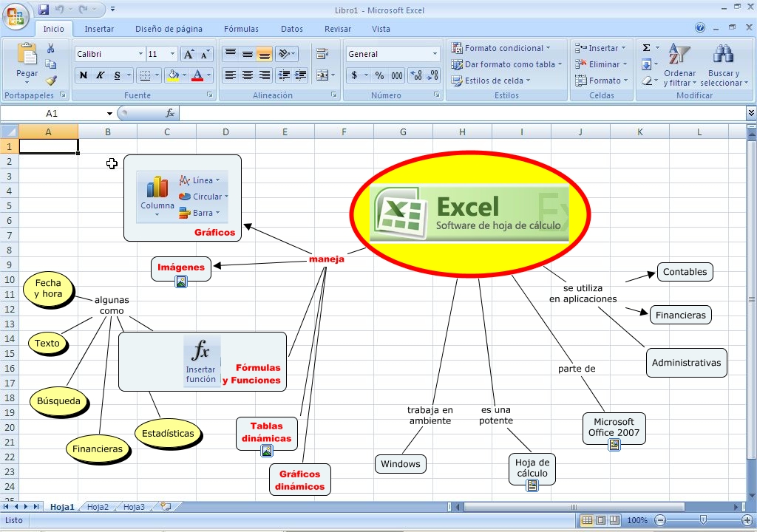The width and height of the screenshot is (757, 532).
Task: Expand the Formato condicional menu
Action: tap(500, 48)
